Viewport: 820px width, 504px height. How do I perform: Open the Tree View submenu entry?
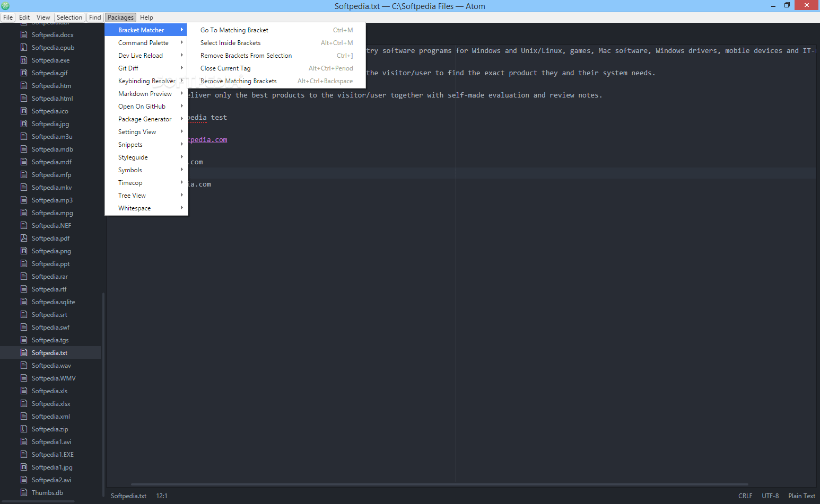146,196
